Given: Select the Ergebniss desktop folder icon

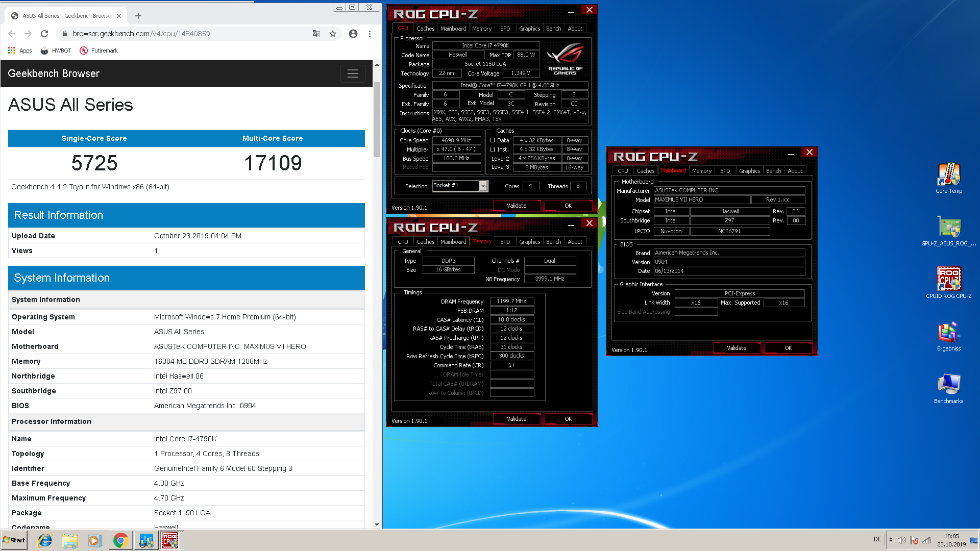Looking at the screenshot, I should 948,336.
